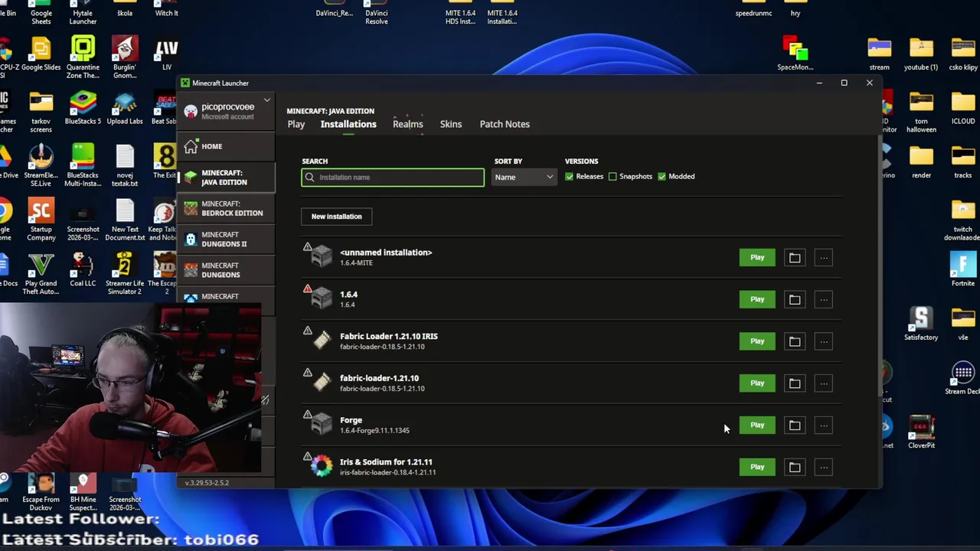Select Minecraft Dungeons in sidebar
Screen dimensions: 980x551
[x=226, y=270]
